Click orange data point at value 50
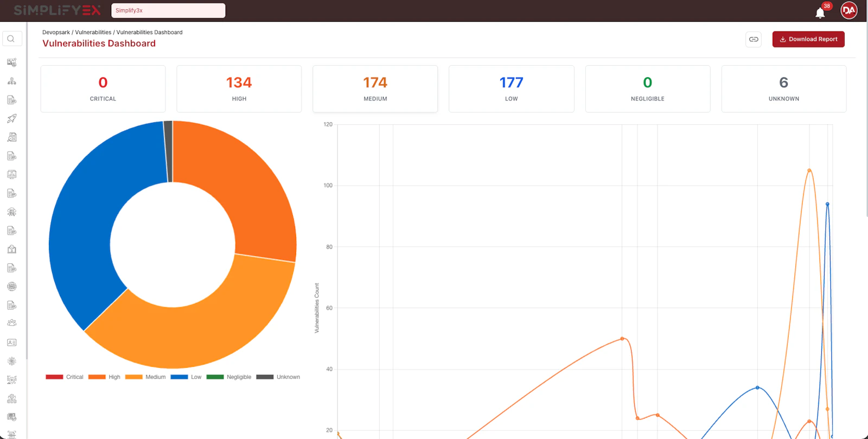The image size is (868, 439). tap(622, 339)
